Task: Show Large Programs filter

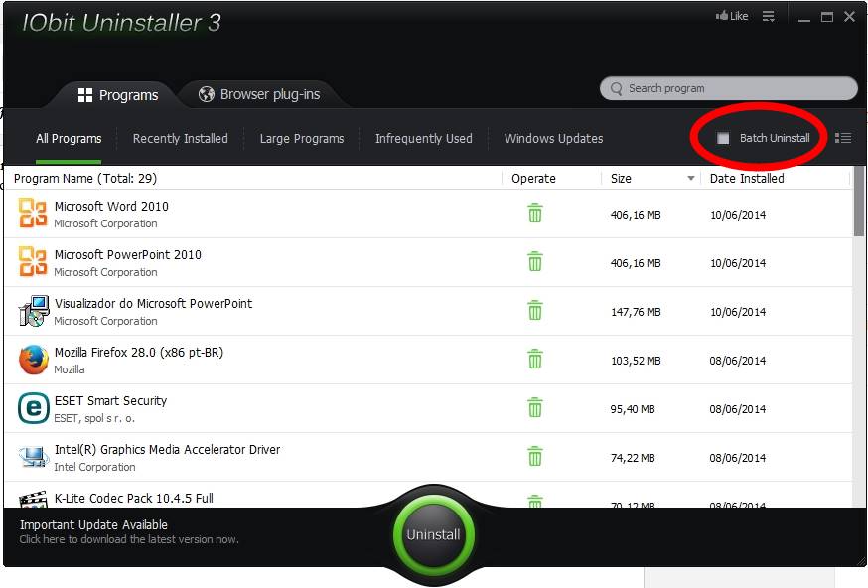Action: 302,138
